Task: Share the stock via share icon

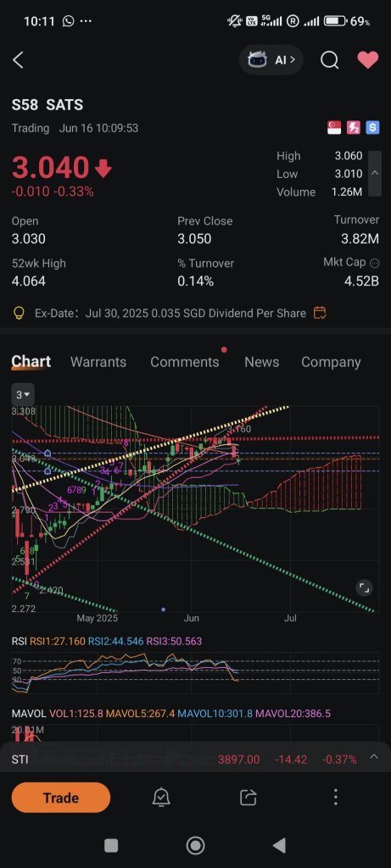Action: pyautogui.click(x=249, y=798)
